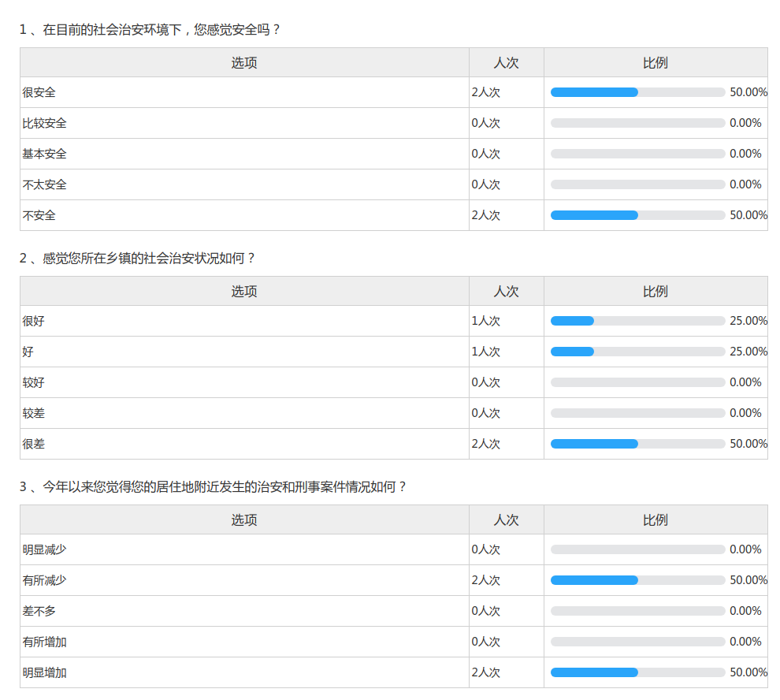Click the progress bar for 有所减少
Viewport: 780px width, 700px height.
click(x=637, y=580)
